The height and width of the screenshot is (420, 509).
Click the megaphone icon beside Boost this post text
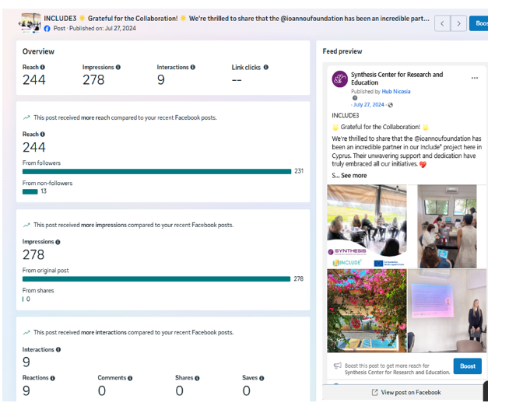338,366
